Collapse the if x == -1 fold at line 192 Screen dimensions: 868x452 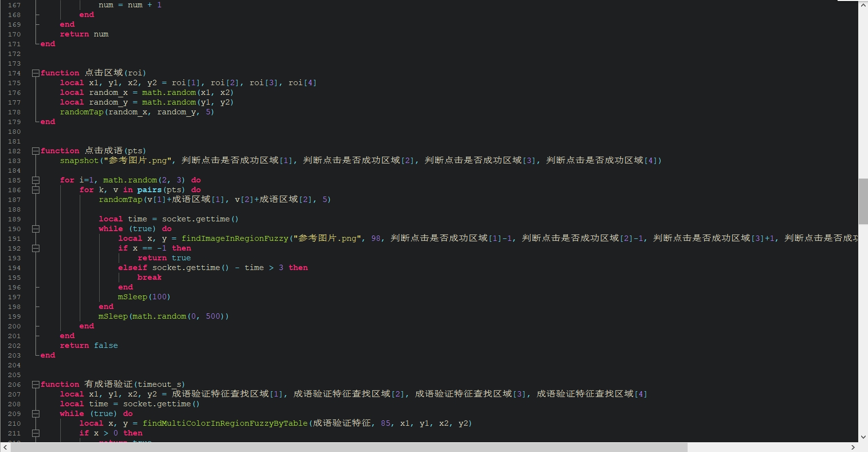35,248
